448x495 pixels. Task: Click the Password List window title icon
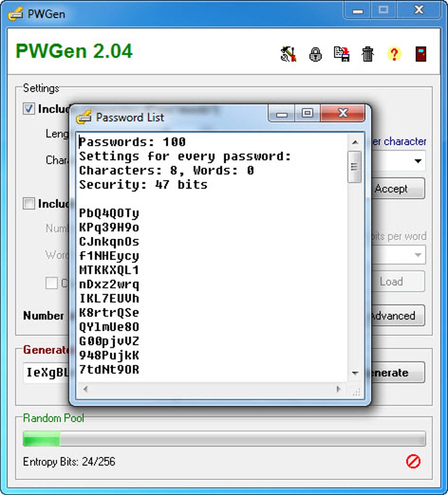[84, 117]
